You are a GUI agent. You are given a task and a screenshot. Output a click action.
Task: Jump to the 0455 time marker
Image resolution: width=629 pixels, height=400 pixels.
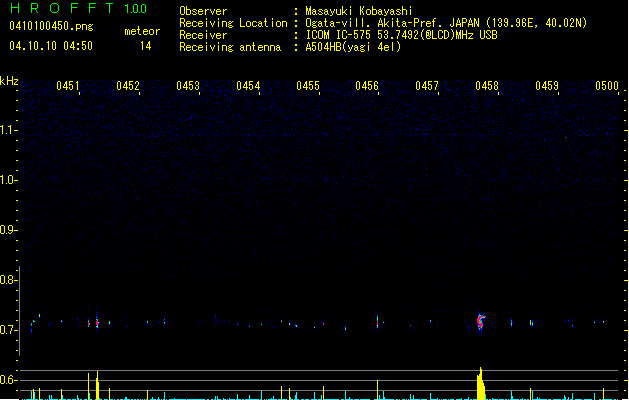coord(308,87)
